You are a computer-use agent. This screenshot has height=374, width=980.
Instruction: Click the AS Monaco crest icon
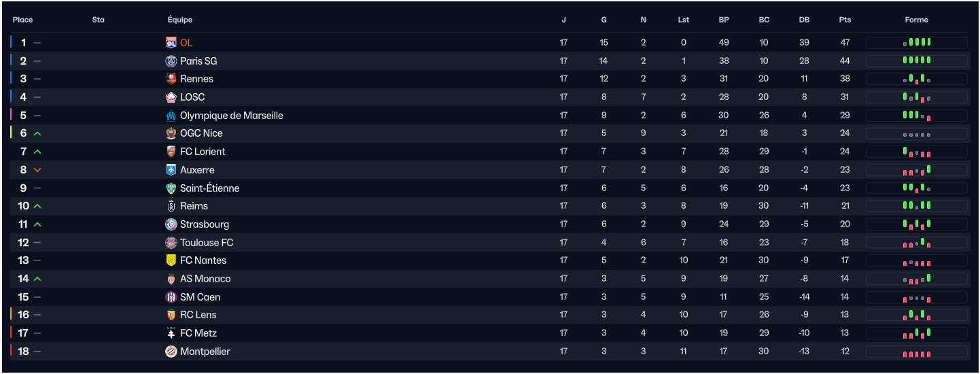pos(171,279)
